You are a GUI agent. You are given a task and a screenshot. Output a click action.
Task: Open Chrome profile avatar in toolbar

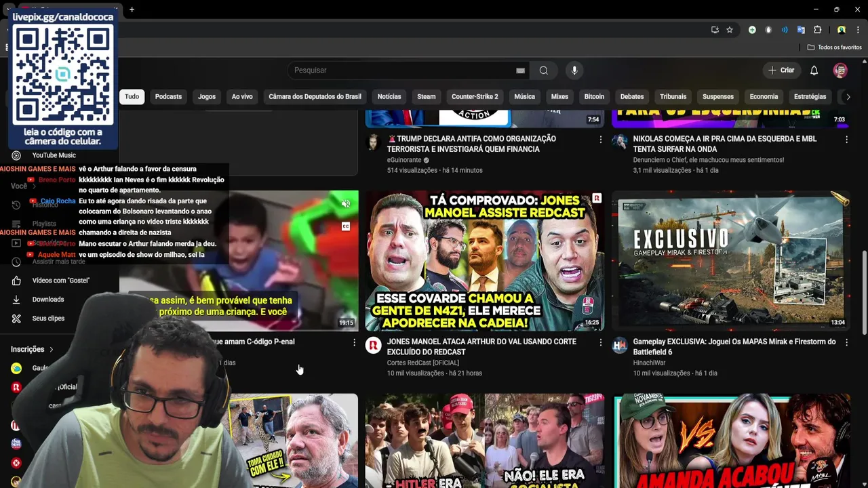point(842,30)
